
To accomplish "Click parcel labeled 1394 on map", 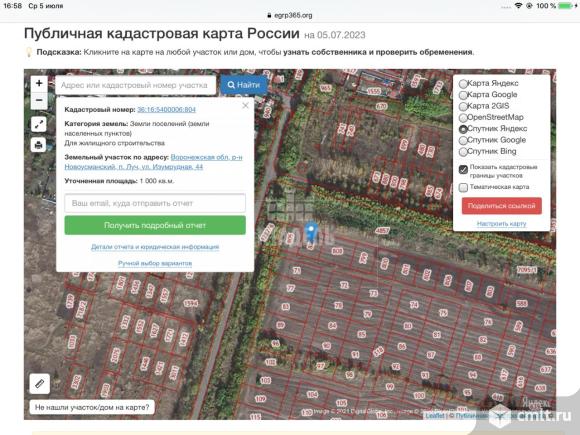I will [x=191, y=303].
